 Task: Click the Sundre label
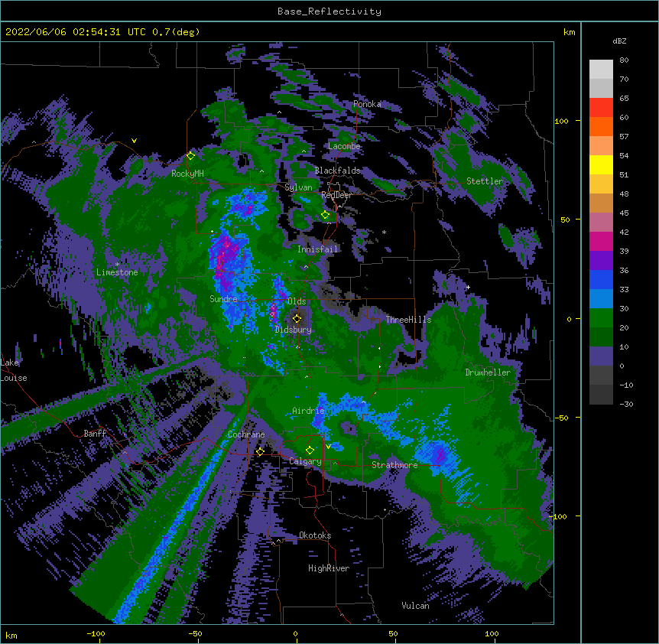point(223,299)
